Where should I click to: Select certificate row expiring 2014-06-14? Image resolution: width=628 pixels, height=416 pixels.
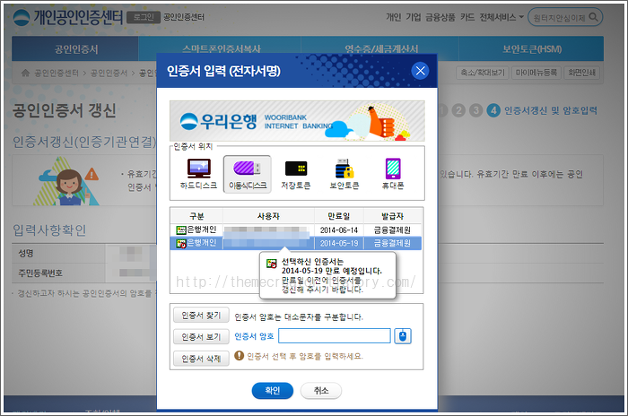pyautogui.click(x=296, y=230)
